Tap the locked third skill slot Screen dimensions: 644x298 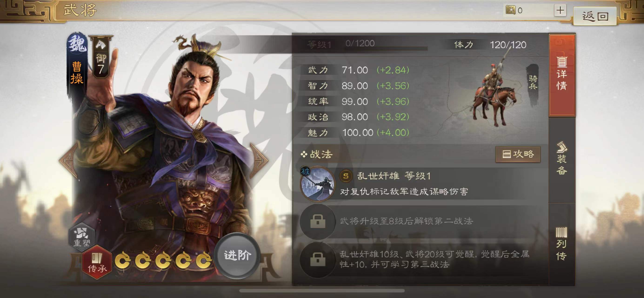[317, 260]
